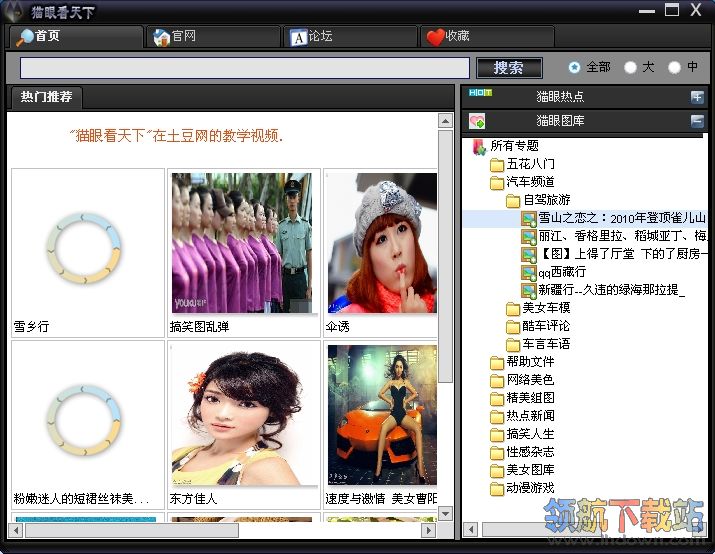This screenshot has width=715, height=554.
Task: Select the 大 size radio option
Action: click(630, 67)
